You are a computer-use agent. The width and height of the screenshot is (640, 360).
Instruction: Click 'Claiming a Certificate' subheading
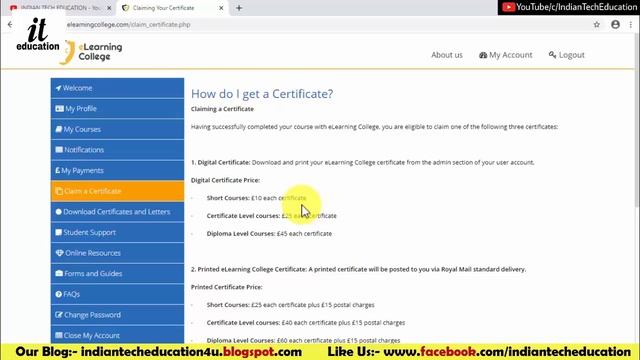point(222,109)
